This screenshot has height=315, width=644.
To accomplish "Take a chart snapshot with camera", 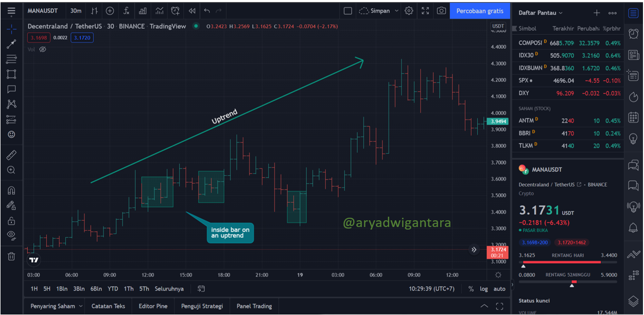I will coord(442,10).
